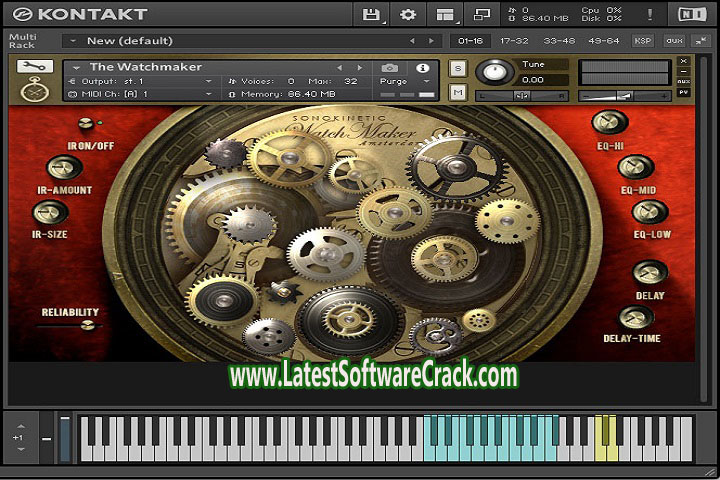
Task: Load previous instrument arrow beside The Watchmaker
Action: (x=339, y=68)
